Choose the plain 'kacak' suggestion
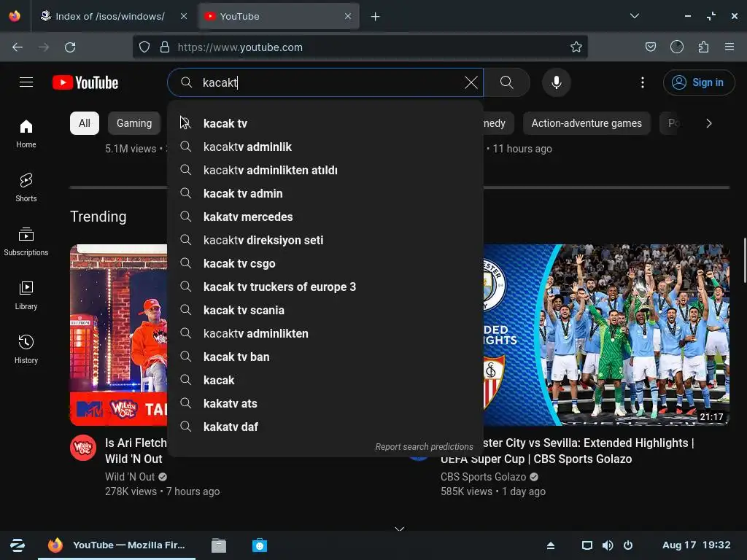The image size is (747, 560). (325, 380)
